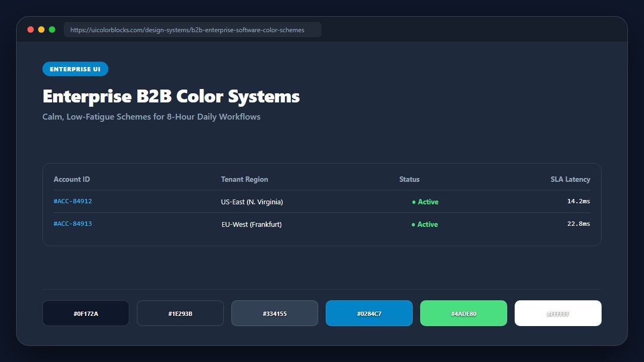Pick the green #4ADE80 swatch
Screen dimensions: 644x362
click(464, 313)
